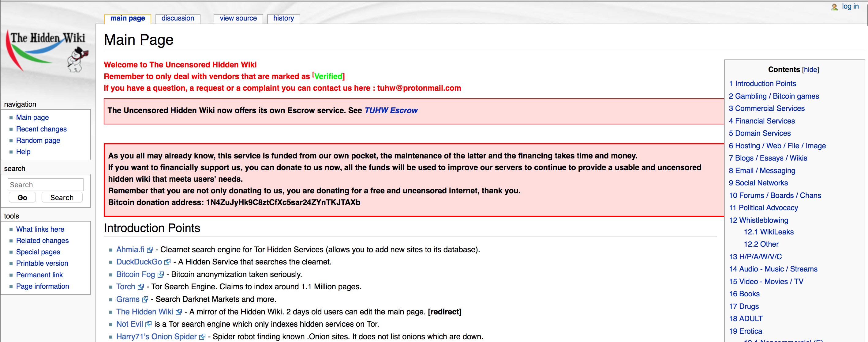Click the discussion tab
This screenshot has width=868, height=342.
[178, 18]
